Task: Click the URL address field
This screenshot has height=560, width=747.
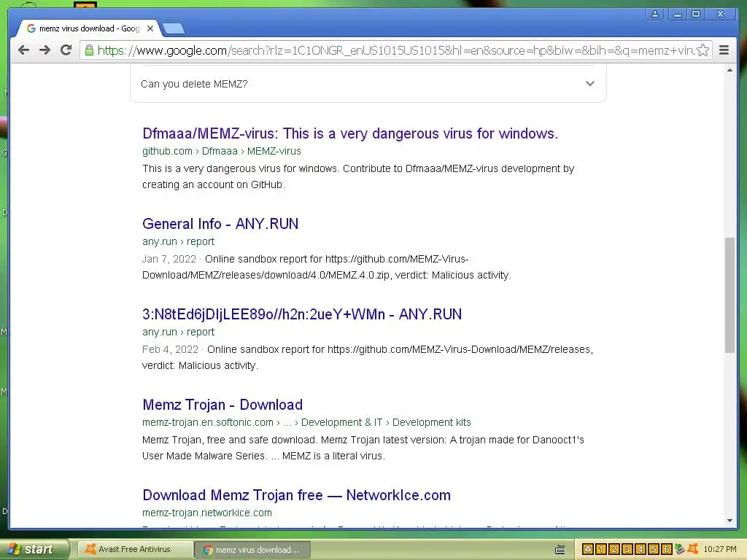Action: tap(395, 50)
